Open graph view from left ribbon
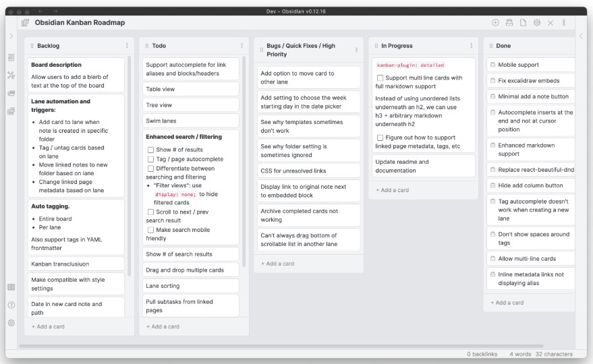The image size is (593, 364). (x=11, y=75)
